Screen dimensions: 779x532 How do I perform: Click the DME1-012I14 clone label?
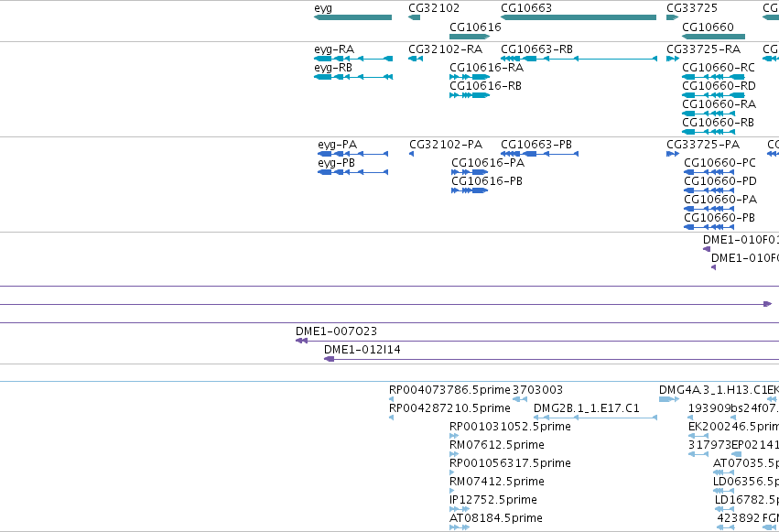coord(362,350)
